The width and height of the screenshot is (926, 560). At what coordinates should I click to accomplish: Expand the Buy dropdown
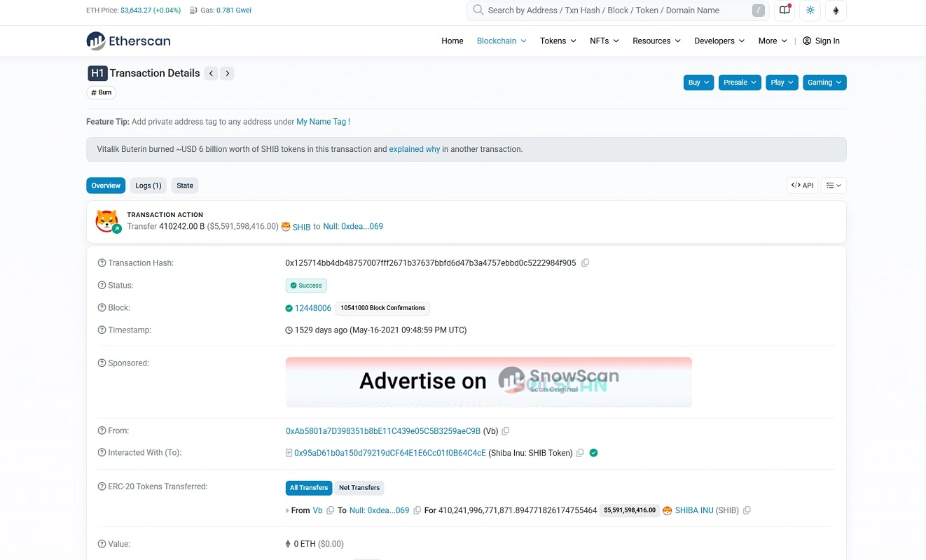click(698, 83)
